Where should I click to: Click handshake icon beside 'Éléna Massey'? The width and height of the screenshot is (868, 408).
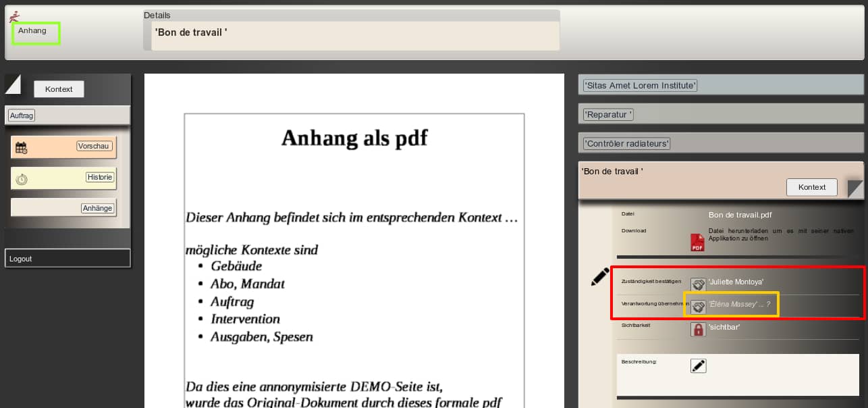coord(698,307)
